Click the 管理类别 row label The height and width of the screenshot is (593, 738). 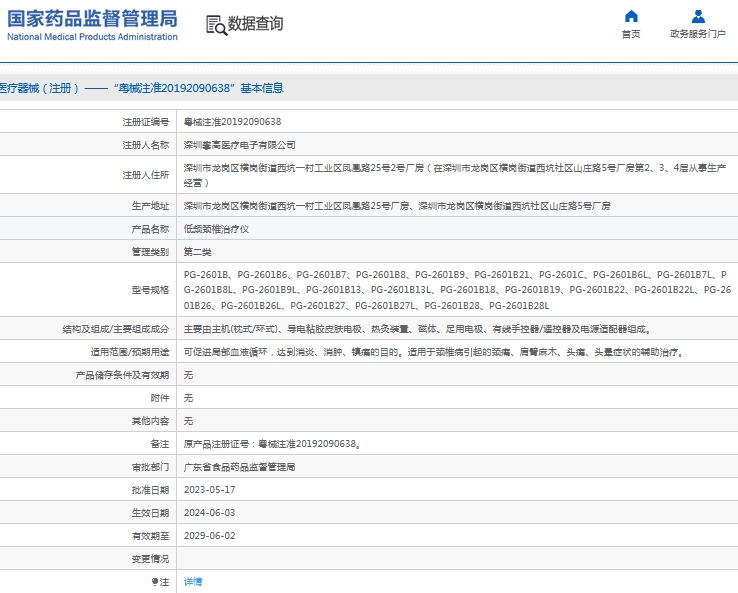coord(150,252)
